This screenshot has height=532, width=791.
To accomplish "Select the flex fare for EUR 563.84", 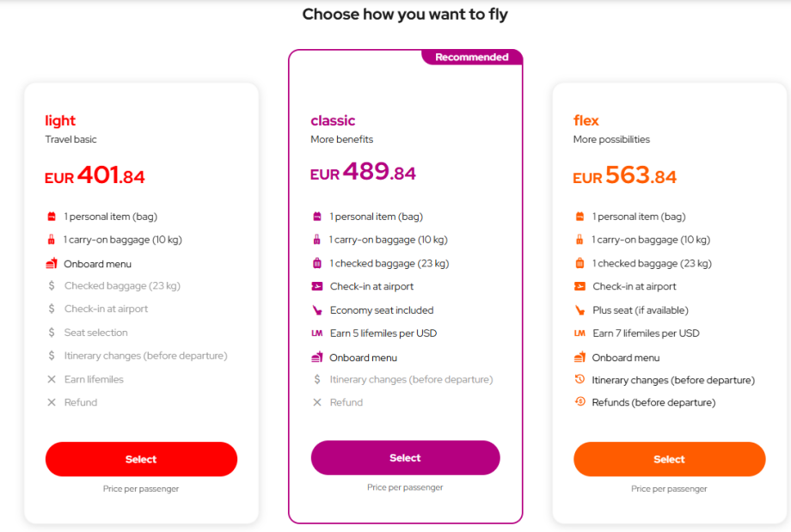I will click(669, 459).
